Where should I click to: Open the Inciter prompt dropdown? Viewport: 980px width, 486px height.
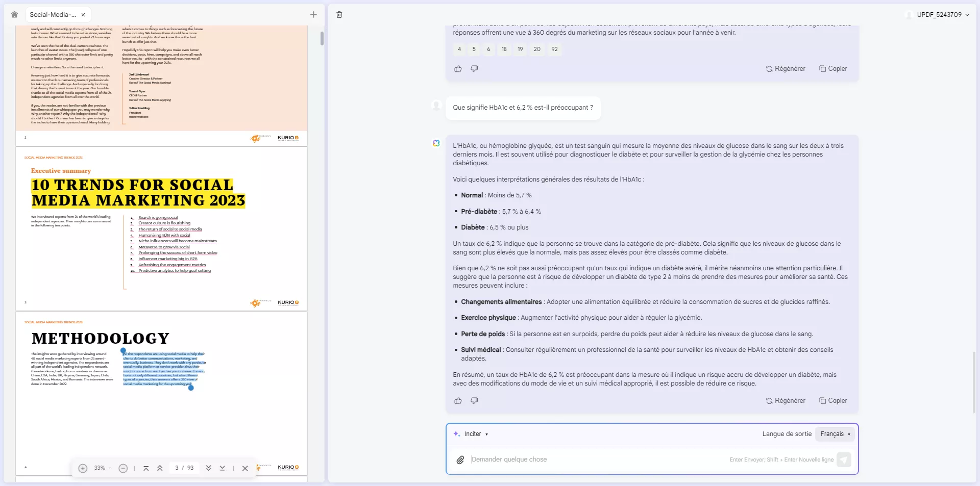click(471, 434)
